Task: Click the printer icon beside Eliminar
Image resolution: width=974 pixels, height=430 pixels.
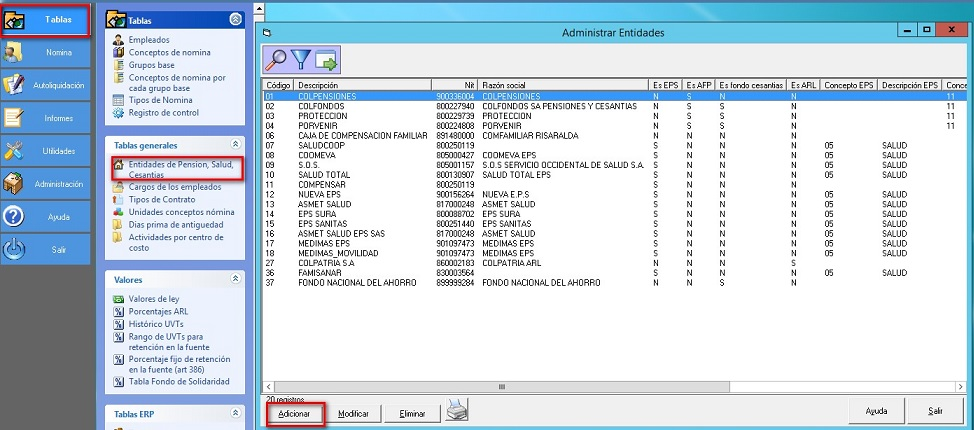Action: click(456, 411)
